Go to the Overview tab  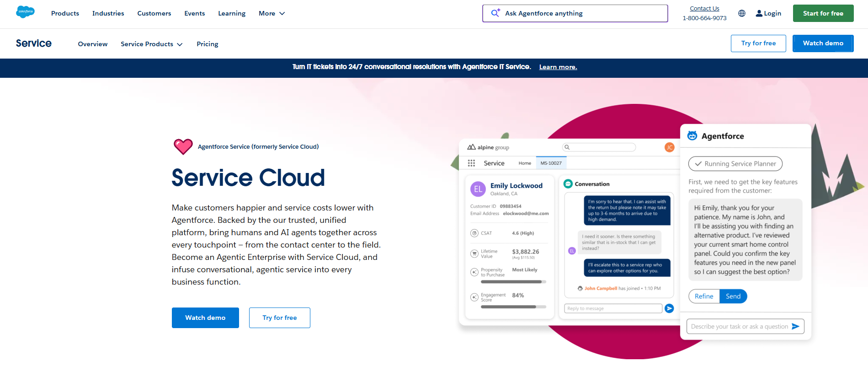pos(93,44)
